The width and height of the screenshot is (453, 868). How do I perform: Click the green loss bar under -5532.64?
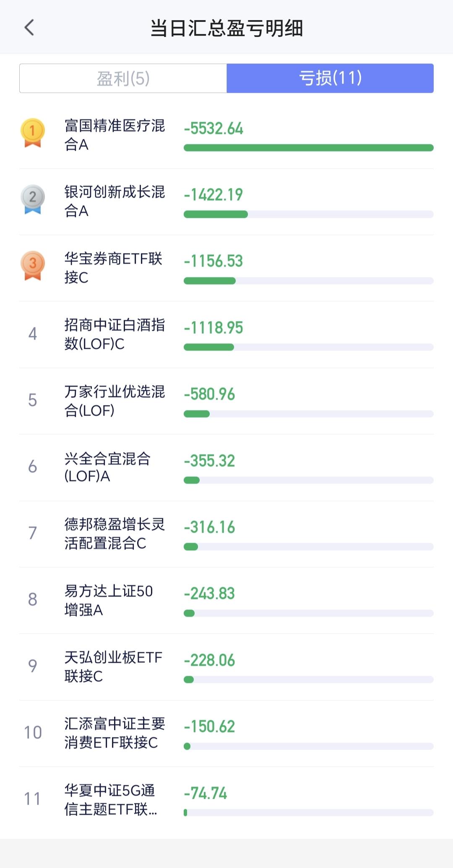[309, 148]
